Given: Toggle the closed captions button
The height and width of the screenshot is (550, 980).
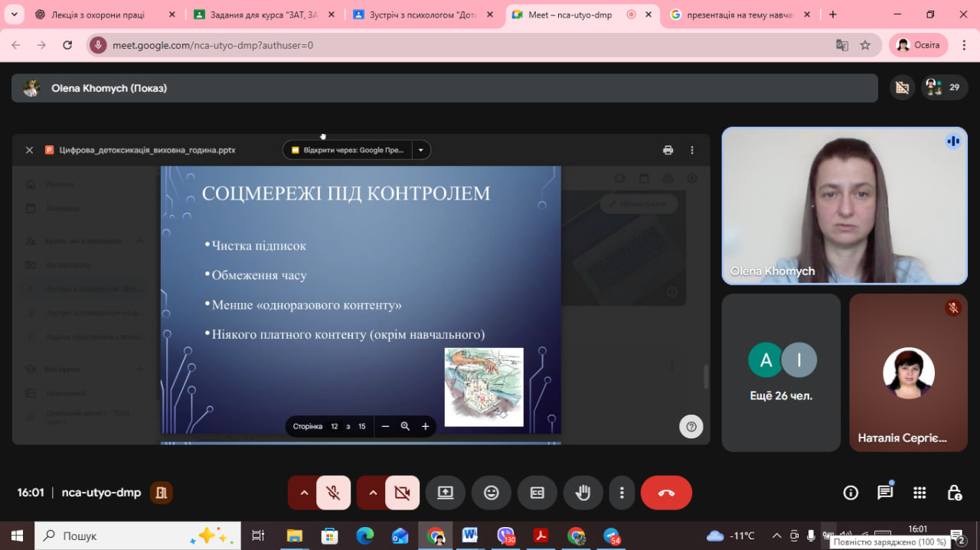Looking at the screenshot, I should [537, 493].
